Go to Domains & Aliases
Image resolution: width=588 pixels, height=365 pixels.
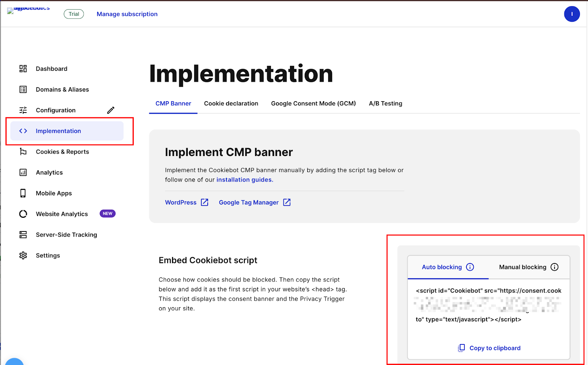(62, 89)
